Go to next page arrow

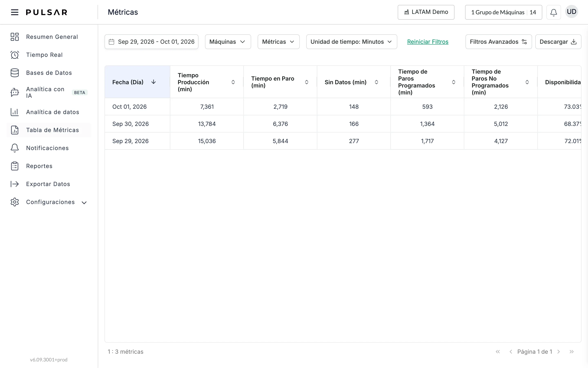(x=559, y=352)
